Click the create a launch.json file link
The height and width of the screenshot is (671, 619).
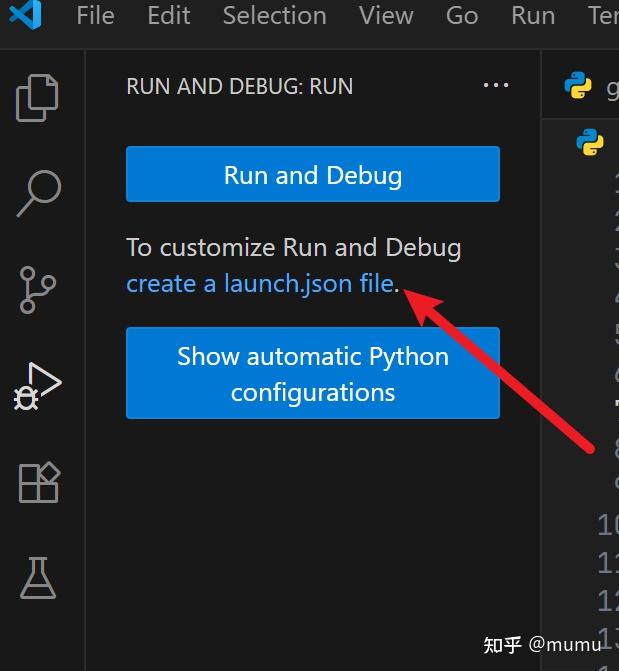click(260, 284)
